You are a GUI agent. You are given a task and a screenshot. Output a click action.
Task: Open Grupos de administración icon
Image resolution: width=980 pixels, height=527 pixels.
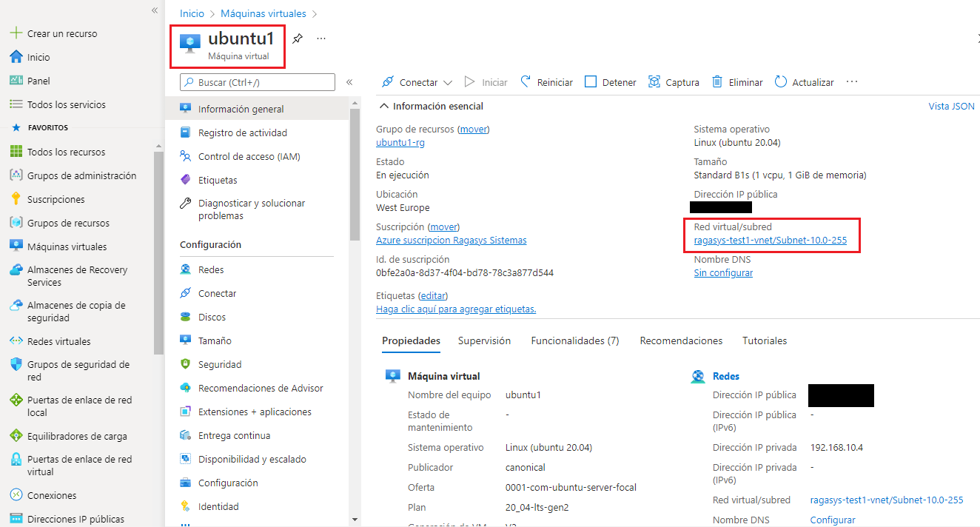(16, 175)
